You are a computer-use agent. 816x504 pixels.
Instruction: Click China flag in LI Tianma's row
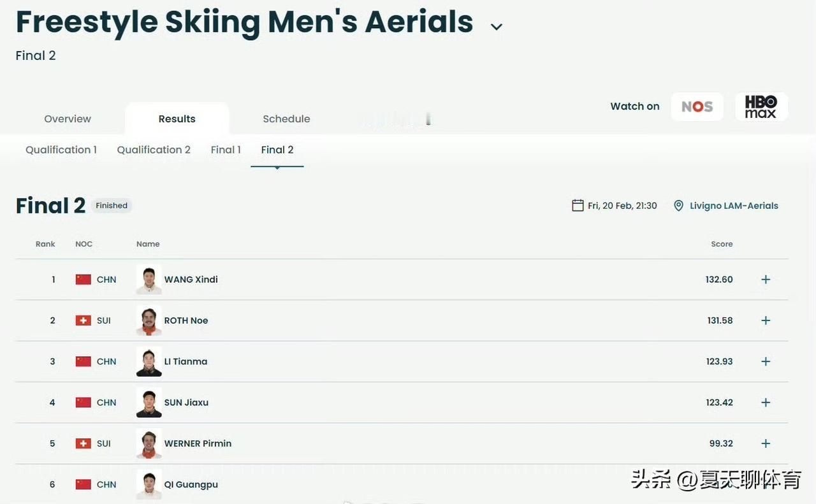pyautogui.click(x=84, y=361)
